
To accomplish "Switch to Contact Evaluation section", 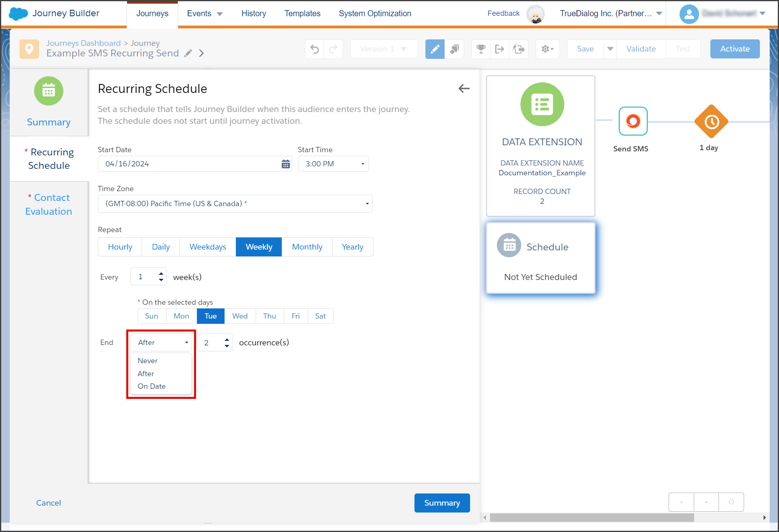I will 49,205.
